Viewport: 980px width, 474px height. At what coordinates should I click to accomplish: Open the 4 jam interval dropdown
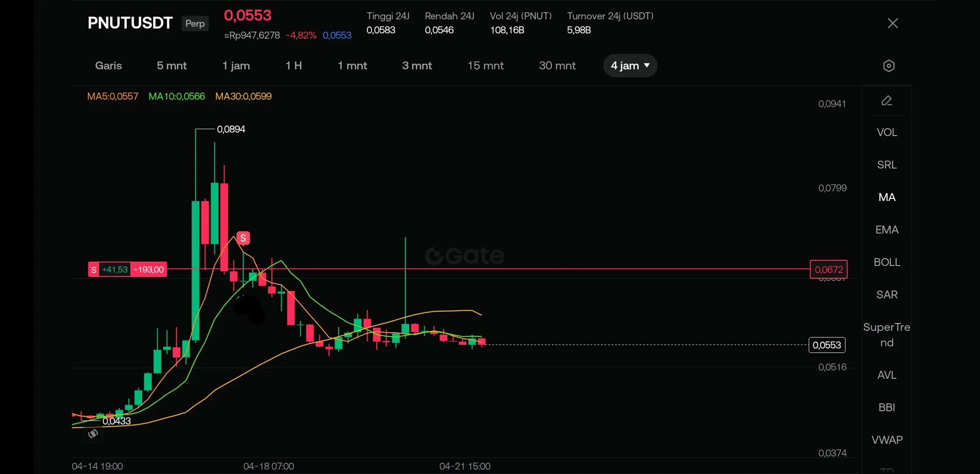pos(630,66)
